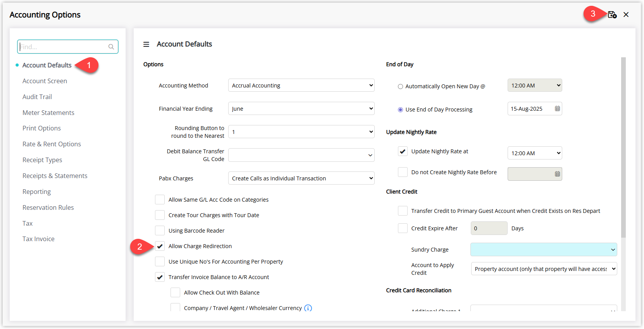Viewport: 644px width, 329px height.
Task: Open Account to Apply Credit dropdown
Action: 544,269
